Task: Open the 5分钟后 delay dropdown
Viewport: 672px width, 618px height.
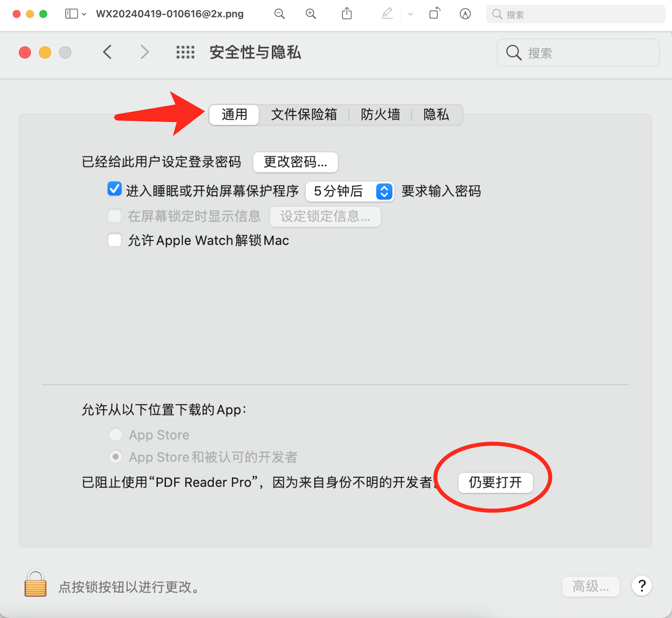Action: click(x=350, y=191)
